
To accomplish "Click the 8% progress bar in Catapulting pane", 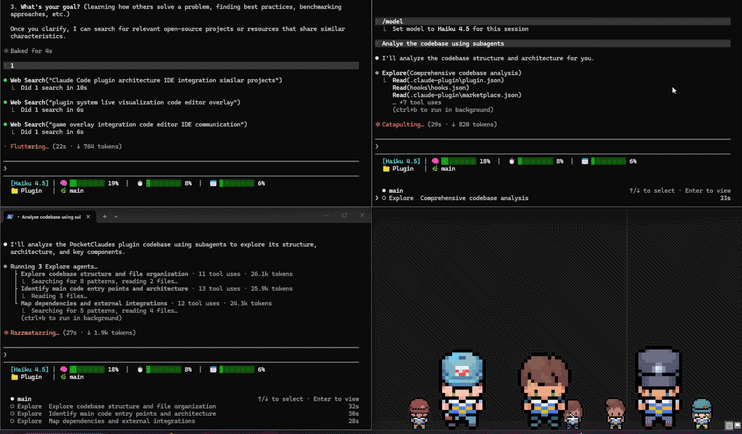I will (535, 161).
